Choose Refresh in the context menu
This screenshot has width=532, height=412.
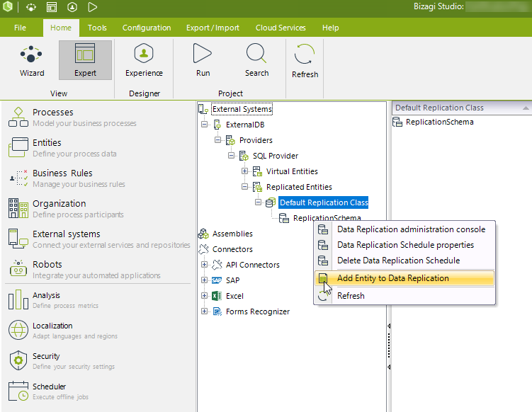coord(404,296)
